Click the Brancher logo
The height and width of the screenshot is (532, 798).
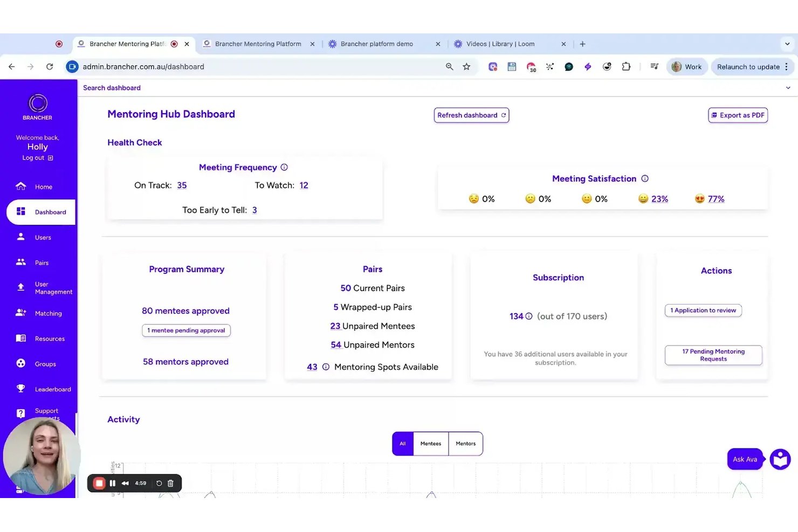click(x=38, y=107)
